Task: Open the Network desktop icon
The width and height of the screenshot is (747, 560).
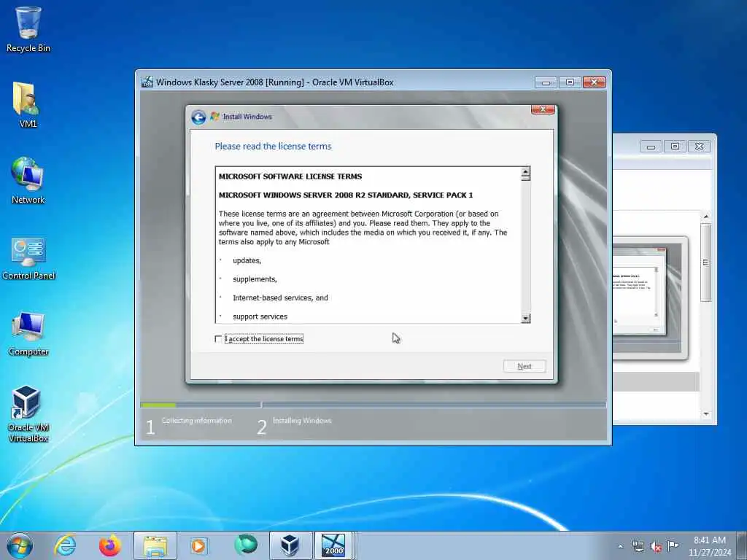Action: (28, 181)
